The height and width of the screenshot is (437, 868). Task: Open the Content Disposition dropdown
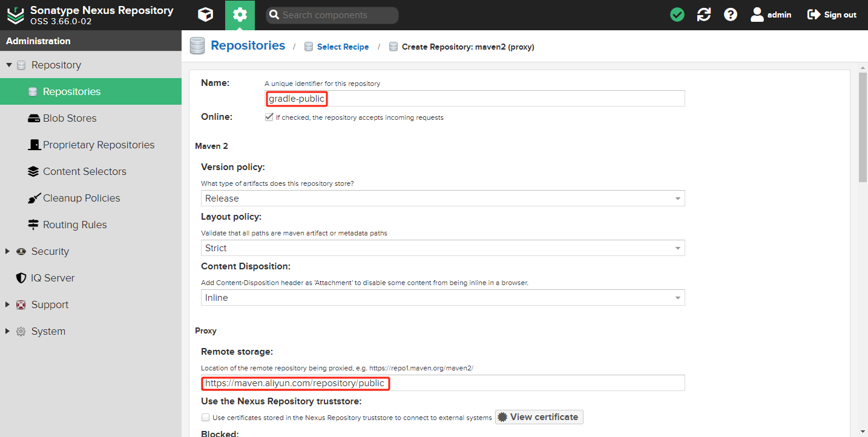pyautogui.click(x=442, y=298)
